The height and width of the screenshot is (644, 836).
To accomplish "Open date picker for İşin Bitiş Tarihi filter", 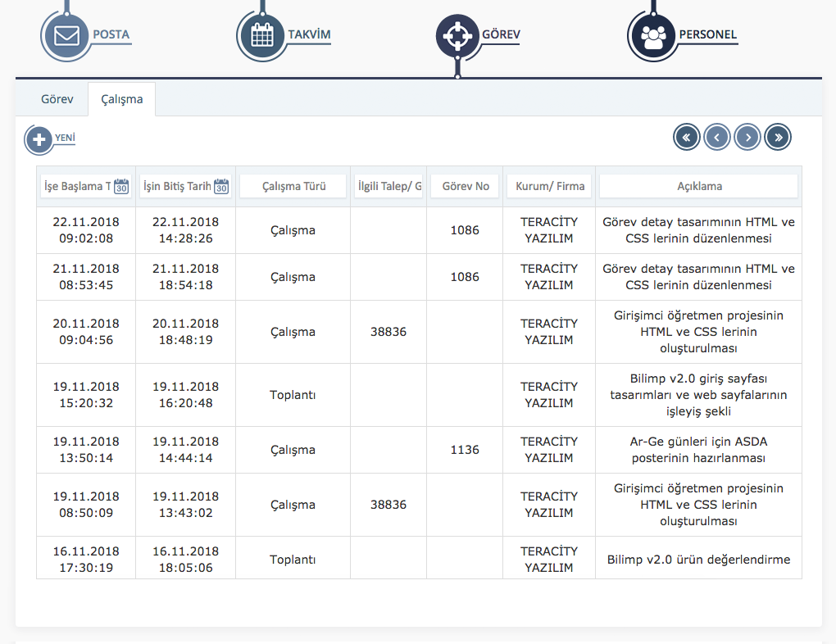I will (x=221, y=186).
